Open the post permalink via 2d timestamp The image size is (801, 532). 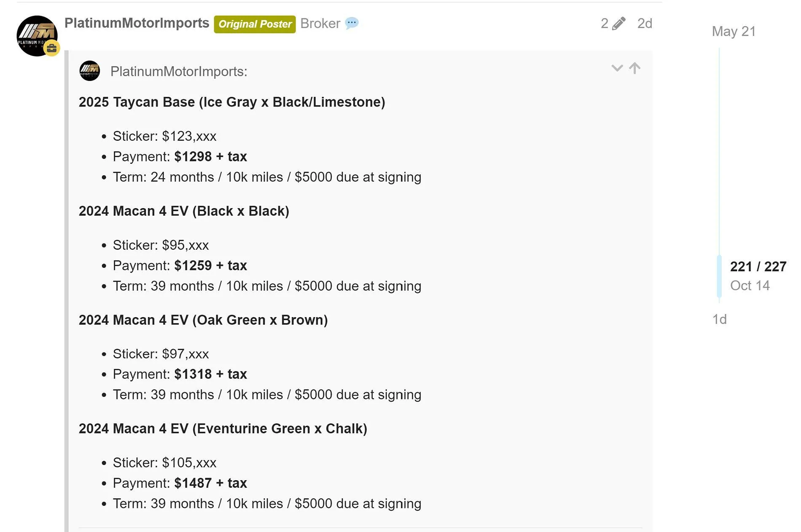[x=645, y=24]
